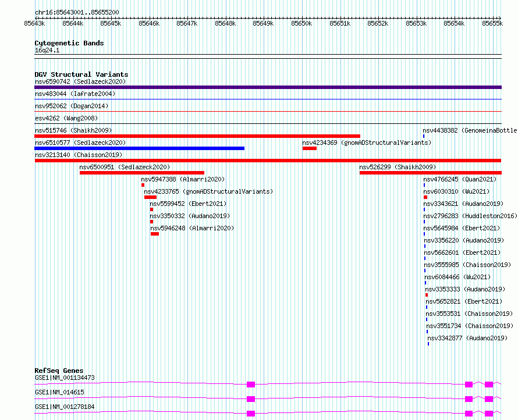518x420 pixels.
Task: Click the RefSeq Genes track title
Action: click(x=59, y=371)
